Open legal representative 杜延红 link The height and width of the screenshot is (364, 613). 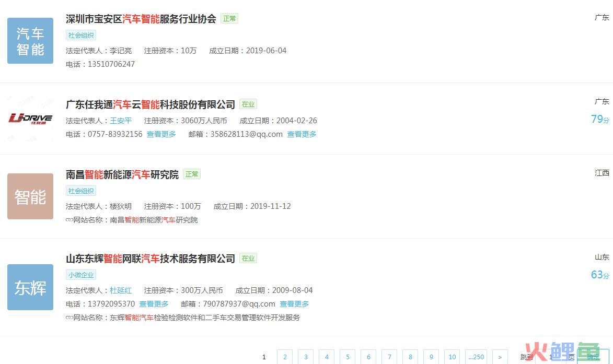pyautogui.click(x=121, y=290)
